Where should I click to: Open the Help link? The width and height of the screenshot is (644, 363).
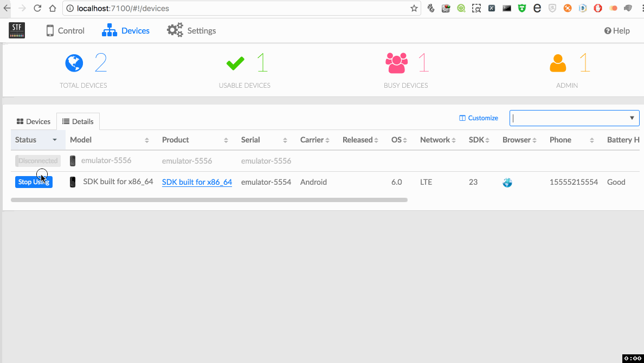coord(617,31)
